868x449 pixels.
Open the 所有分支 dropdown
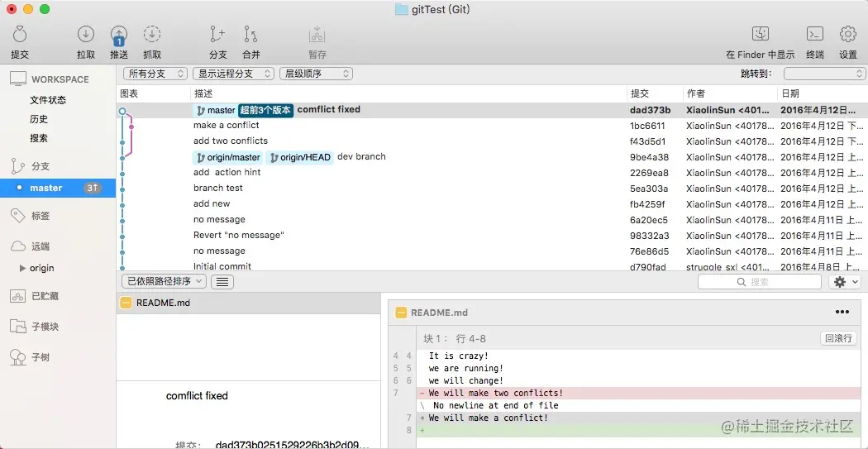156,74
